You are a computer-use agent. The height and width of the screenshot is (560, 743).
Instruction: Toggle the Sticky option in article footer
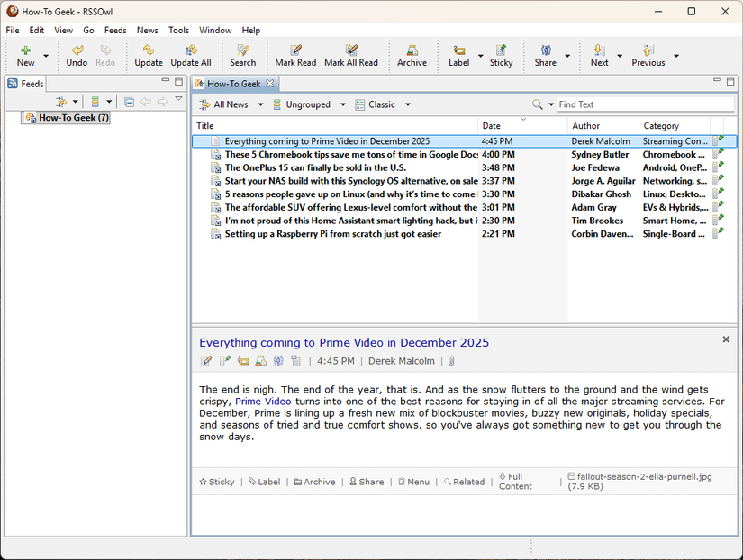(216, 482)
